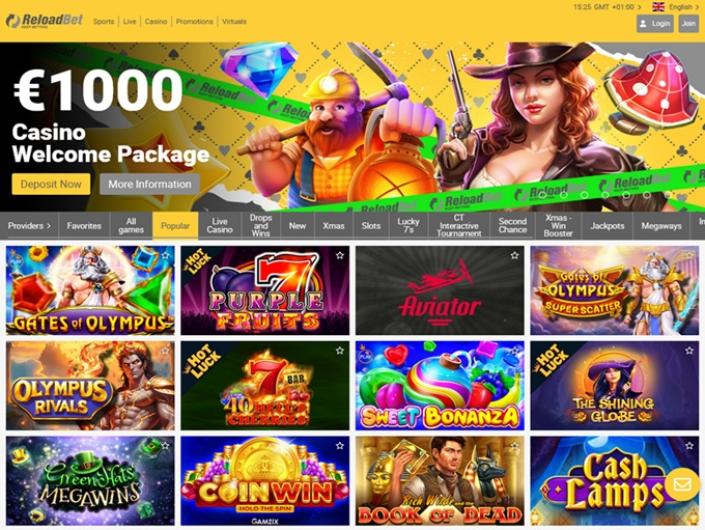Switch to the Live Casino tab
705x530 pixels.
[219, 226]
